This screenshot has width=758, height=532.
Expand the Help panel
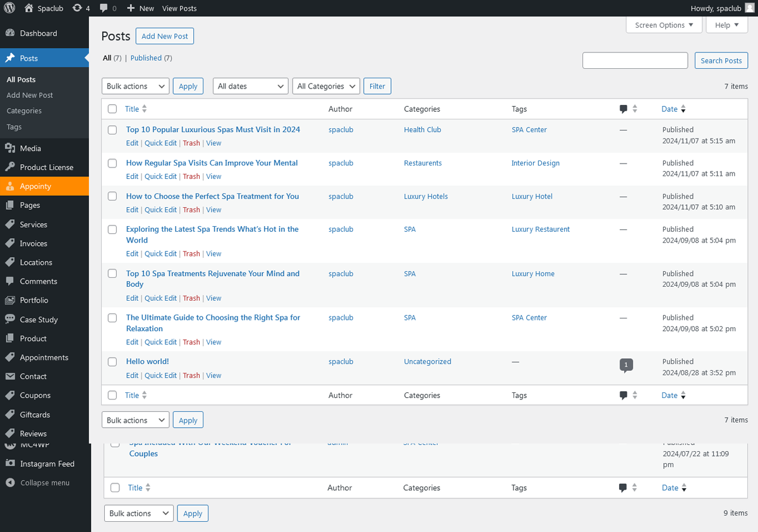pyautogui.click(x=727, y=25)
